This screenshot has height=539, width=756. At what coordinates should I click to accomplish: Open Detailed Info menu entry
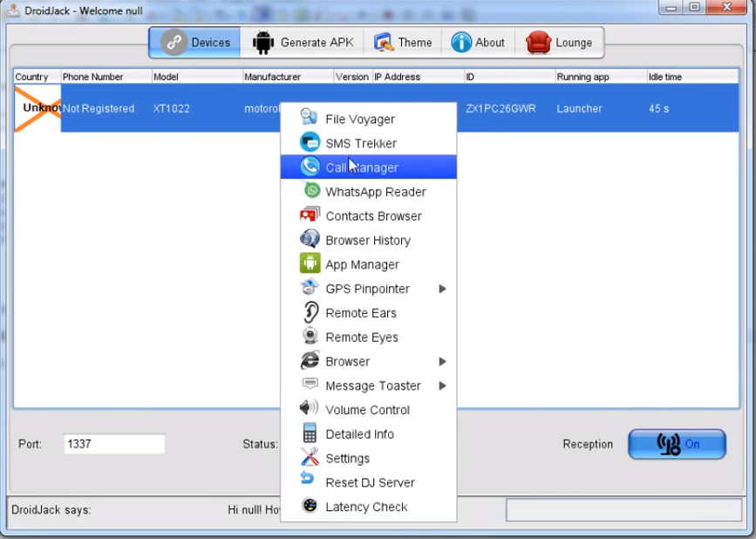coord(368,433)
